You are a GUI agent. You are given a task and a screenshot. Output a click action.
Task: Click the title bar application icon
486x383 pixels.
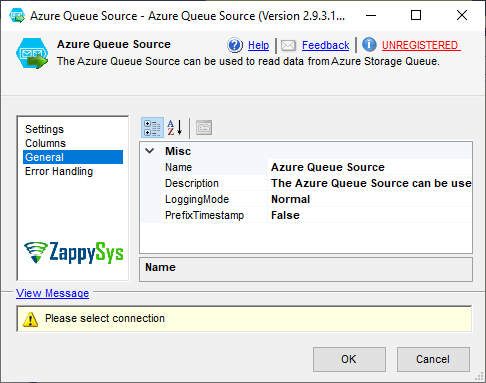(17, 16)
